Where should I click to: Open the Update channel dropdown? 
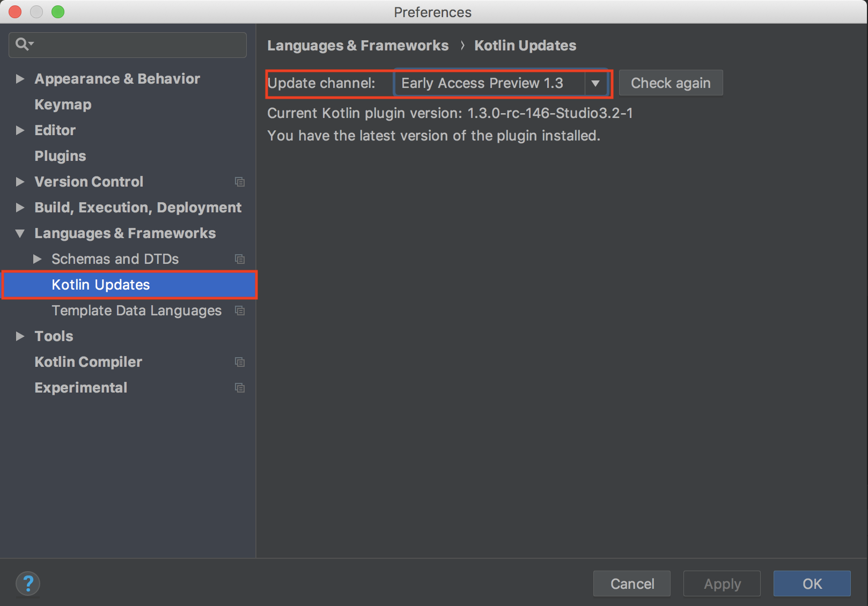[x=595, y=83]
